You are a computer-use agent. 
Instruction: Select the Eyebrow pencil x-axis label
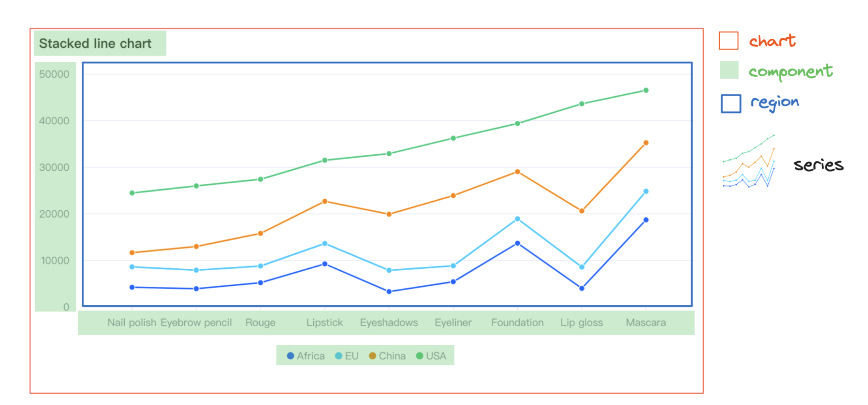[196, 322]
